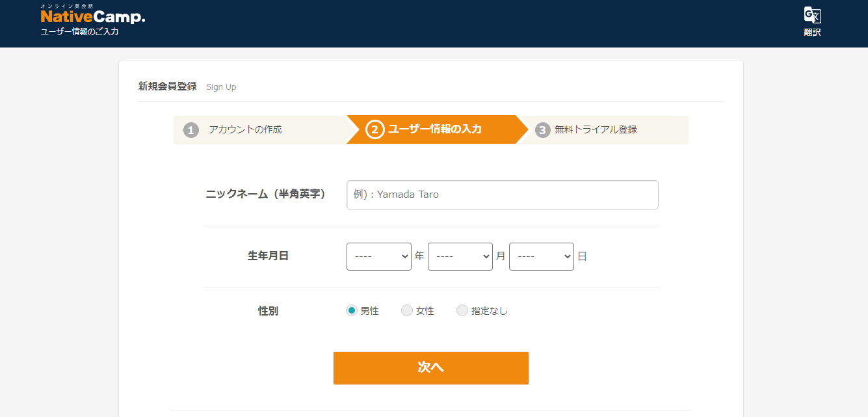Open the birth day dropdown
Screen dimensions: 868x417
(542, 256)
